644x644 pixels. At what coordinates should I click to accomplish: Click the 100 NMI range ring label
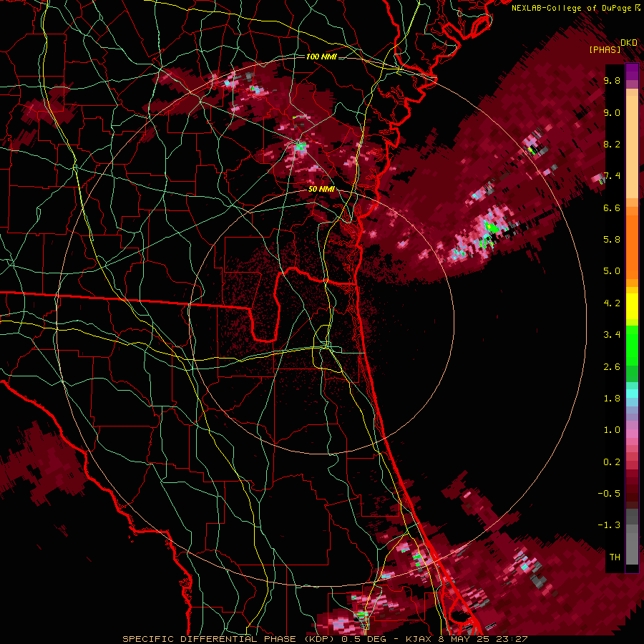click(x=321, y=57)
